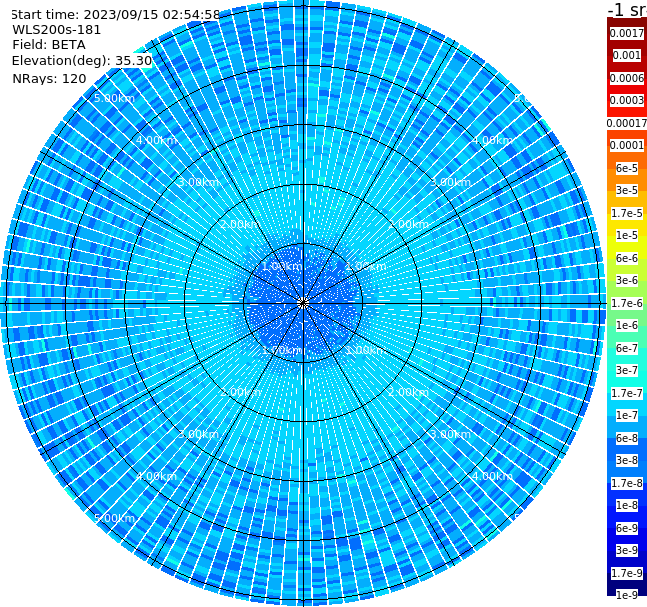Select the Elevation(deg): 35.30 text
647x607 pixels.
point(82,61)
